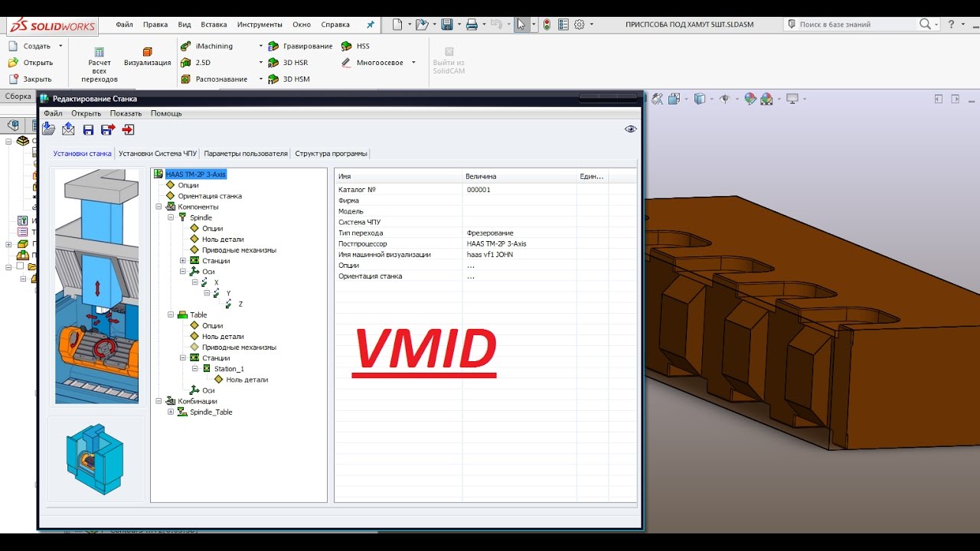Viewport: 980px width, 551px height.
Task: Open the iMachining dropdown arrow
Action: pyautogui.click(x=260, y=46)
